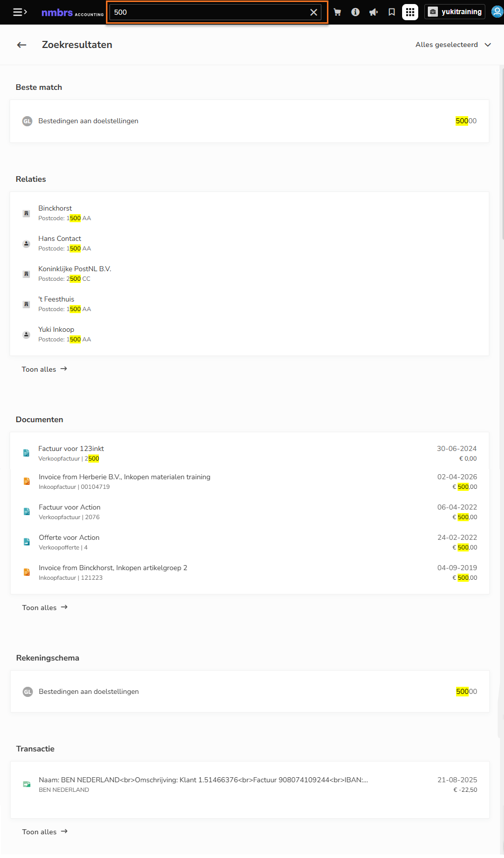Click the bookmark icon
The height and width of the screenshot is (858, 504).
[391, 12]
